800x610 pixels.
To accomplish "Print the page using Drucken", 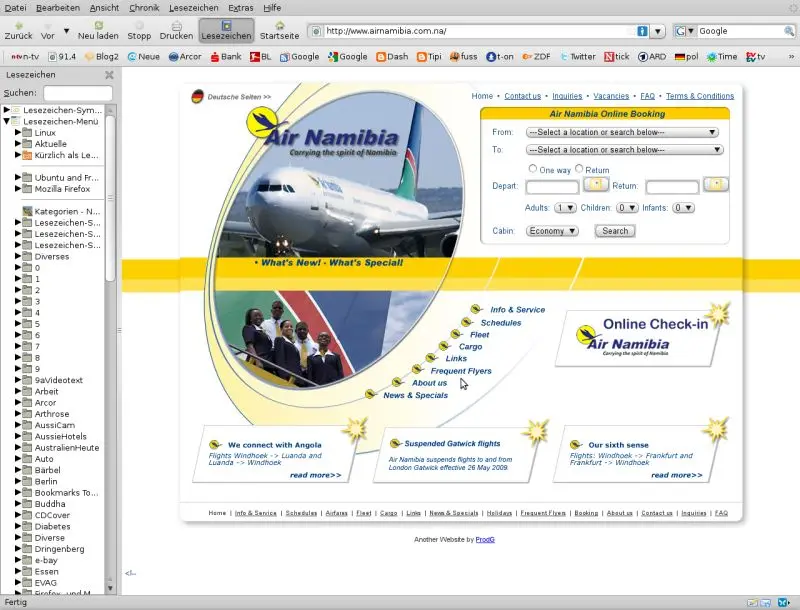I will click(x=176, y=31).
